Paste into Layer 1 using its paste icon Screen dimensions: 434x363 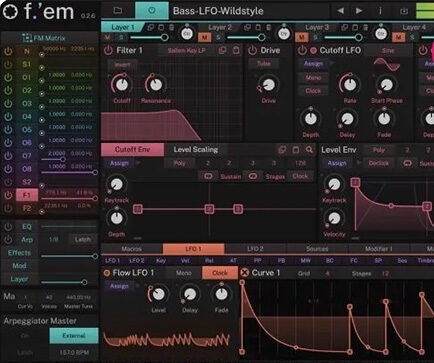[x=161, y=27]
